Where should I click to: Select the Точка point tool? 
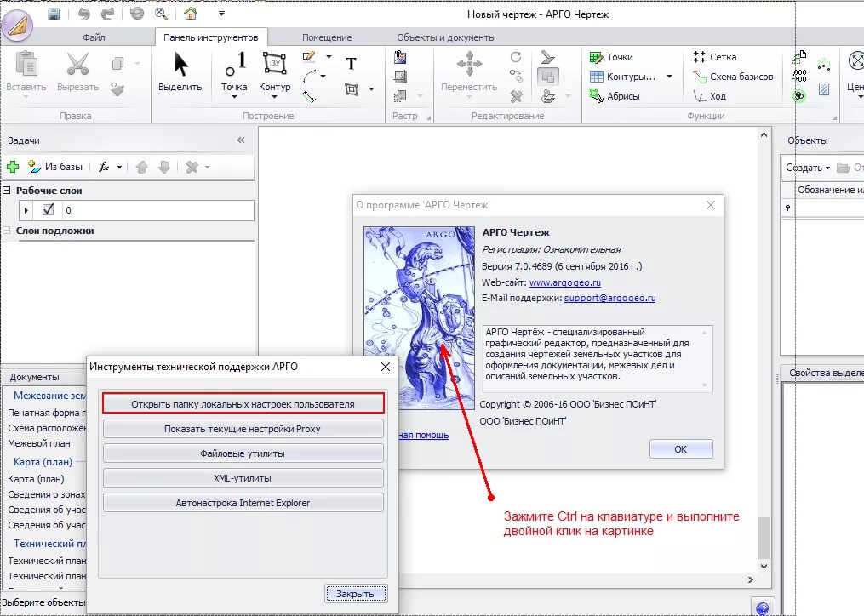(x=235, y=63)
